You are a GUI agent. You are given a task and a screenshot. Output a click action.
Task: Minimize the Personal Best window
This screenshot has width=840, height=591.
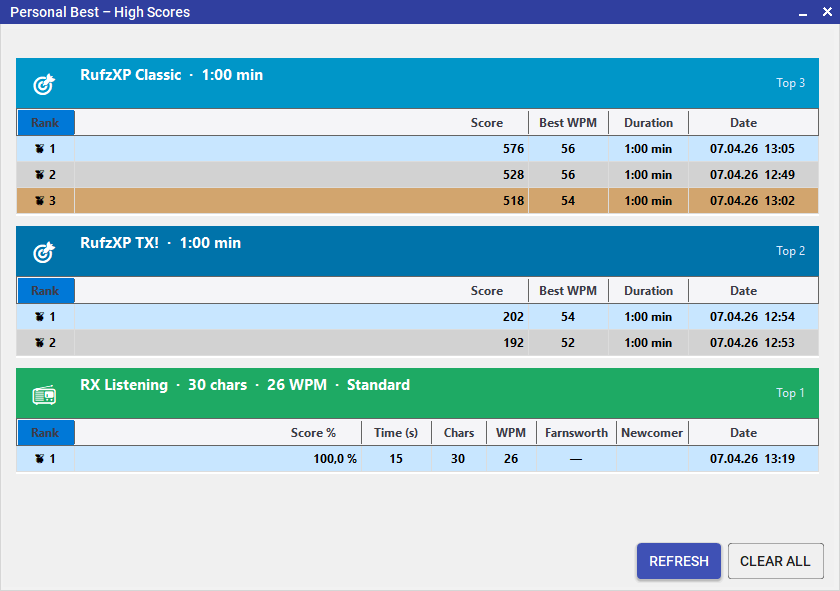click(802, 12)
